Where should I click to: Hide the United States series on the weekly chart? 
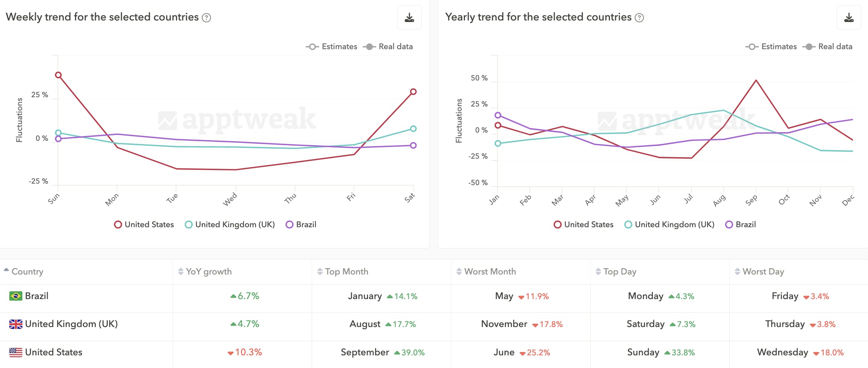pos(144,224)
